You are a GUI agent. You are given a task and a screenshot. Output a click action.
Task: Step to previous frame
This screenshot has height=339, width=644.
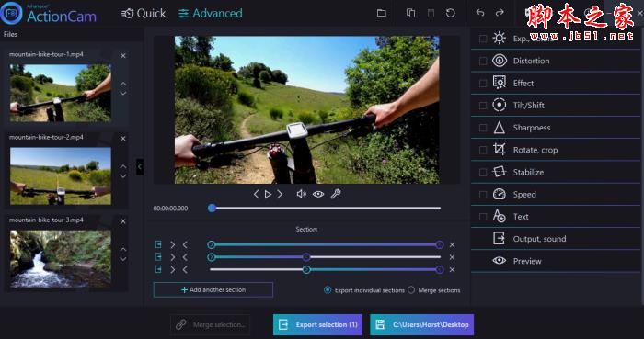pyautogui.click(x=257, y=194)
